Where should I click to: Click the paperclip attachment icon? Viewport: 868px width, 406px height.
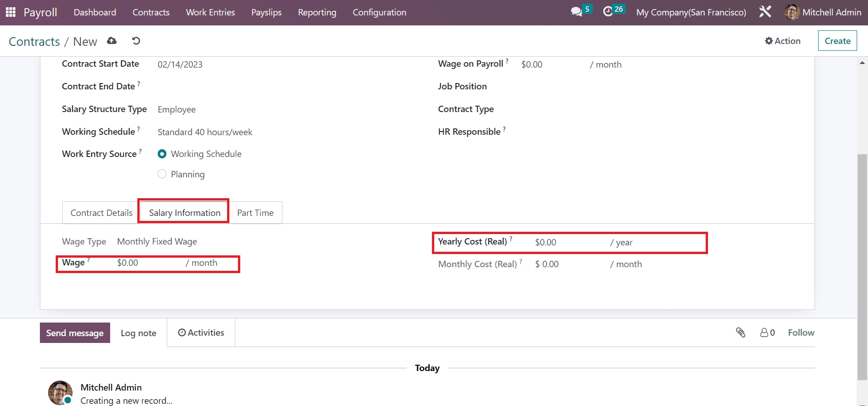pos(741,333)
